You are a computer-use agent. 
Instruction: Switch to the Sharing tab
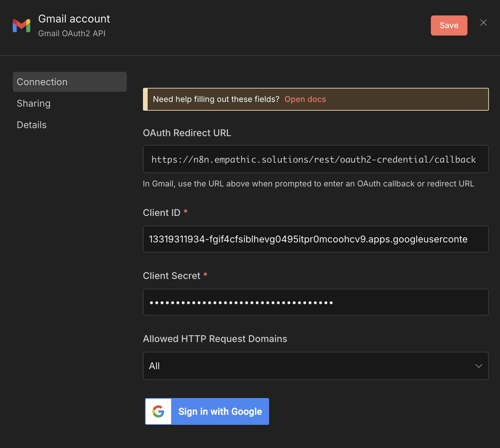pyautogui.click(x=34, y=103)
